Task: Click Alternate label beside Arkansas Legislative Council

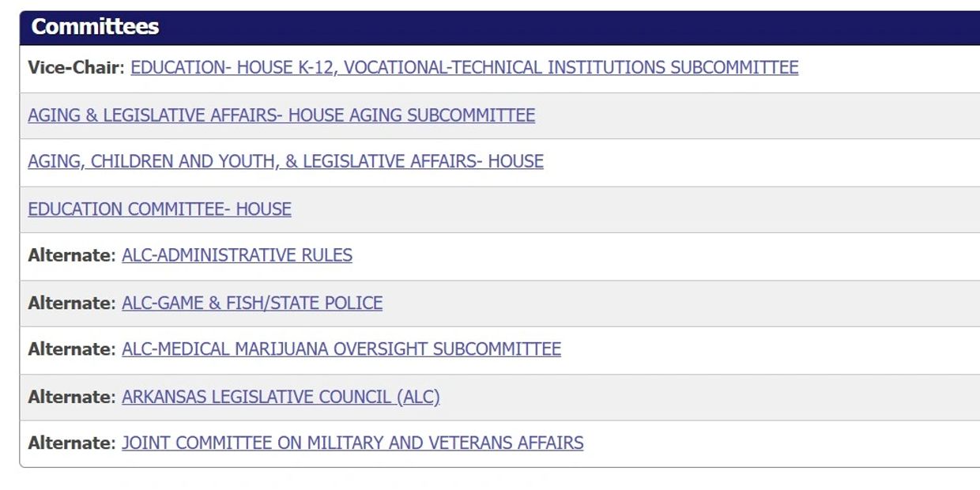Action: click(71, 397)
